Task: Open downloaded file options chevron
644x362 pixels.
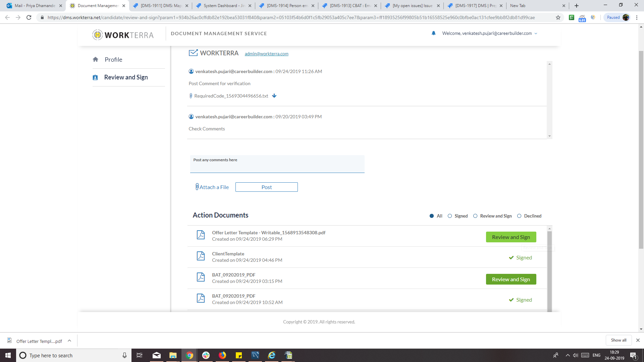Action: pos(69,341)
